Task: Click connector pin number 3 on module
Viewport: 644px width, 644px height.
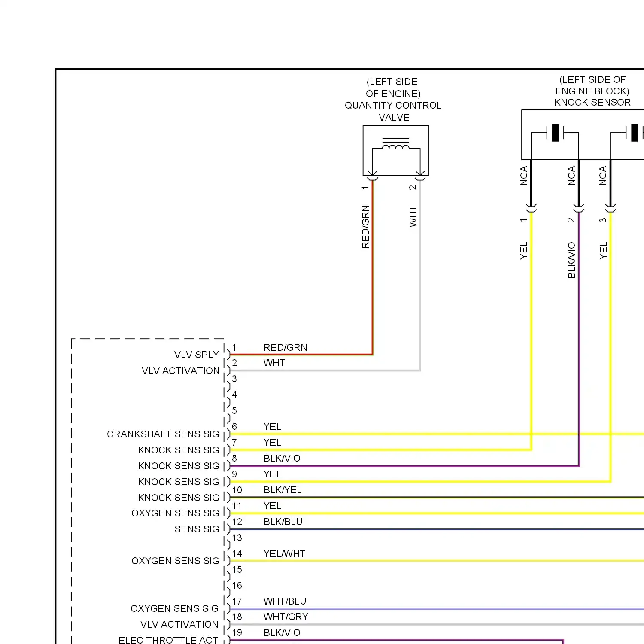Action: pos(234,379)
